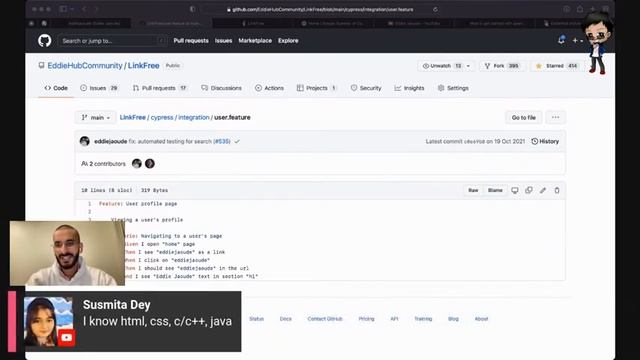Go to Marketplace in top navigation

[x=255, y=41]
